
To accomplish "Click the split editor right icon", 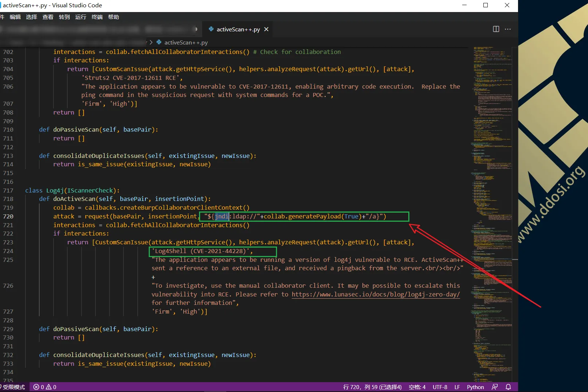I will coord(496,29).
